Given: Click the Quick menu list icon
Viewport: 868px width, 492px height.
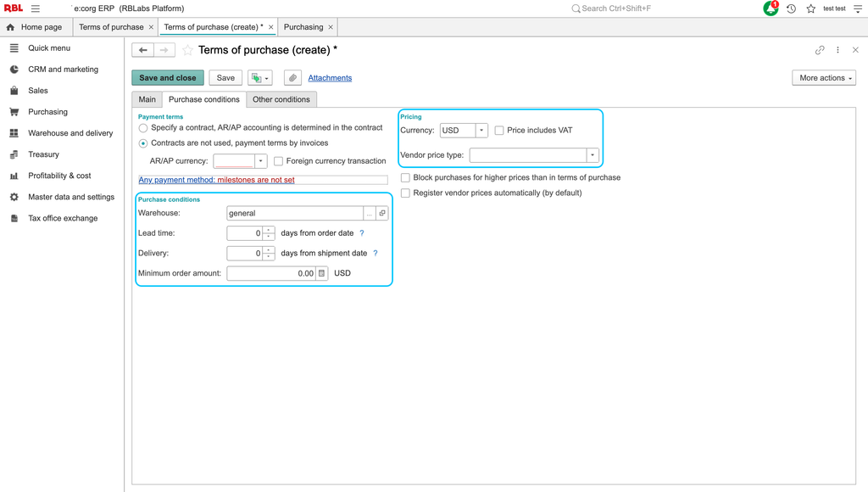Looking at the screenshot, I should point(14,48).
